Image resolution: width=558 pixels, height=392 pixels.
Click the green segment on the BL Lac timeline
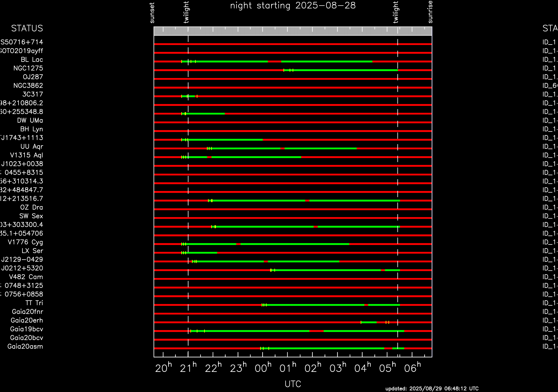pos(231,62)
